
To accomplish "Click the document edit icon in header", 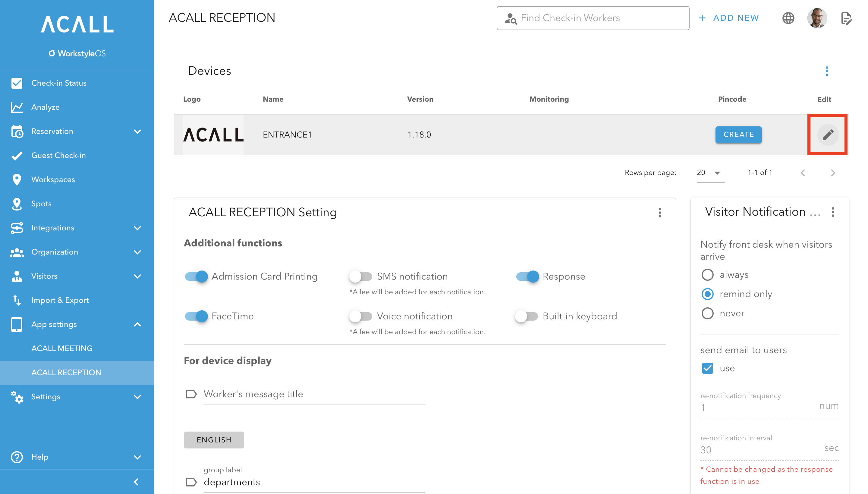I will click(847, 18).
